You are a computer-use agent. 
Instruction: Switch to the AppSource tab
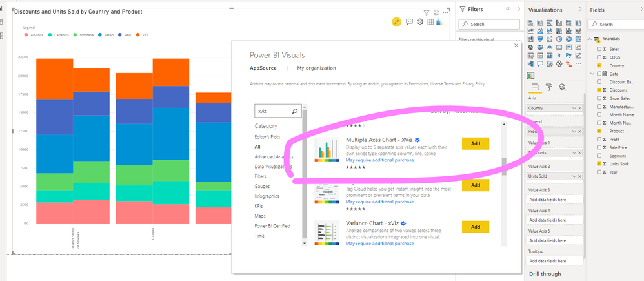[263, 68]
